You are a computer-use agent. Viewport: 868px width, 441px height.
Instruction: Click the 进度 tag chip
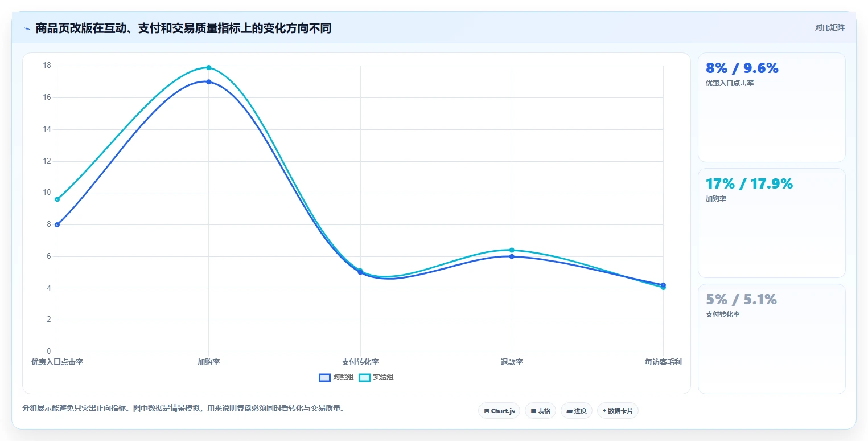click(x=577, y=411)
